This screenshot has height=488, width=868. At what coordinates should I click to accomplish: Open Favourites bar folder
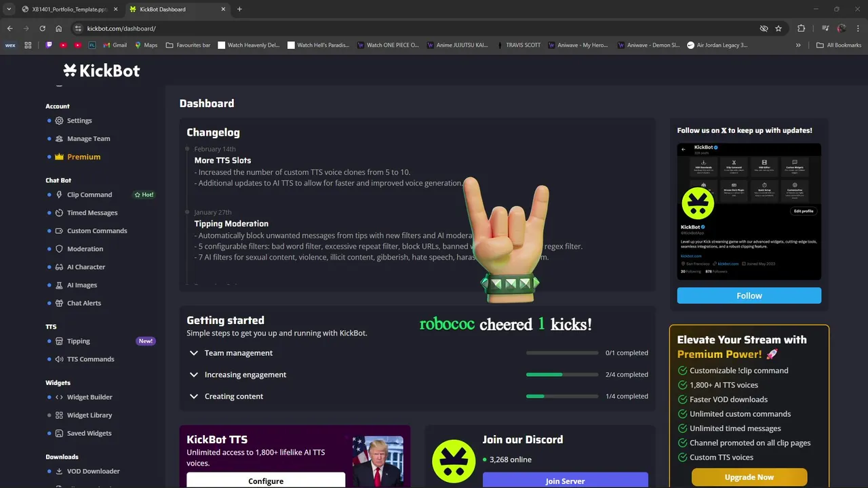(x=189, y=45)
